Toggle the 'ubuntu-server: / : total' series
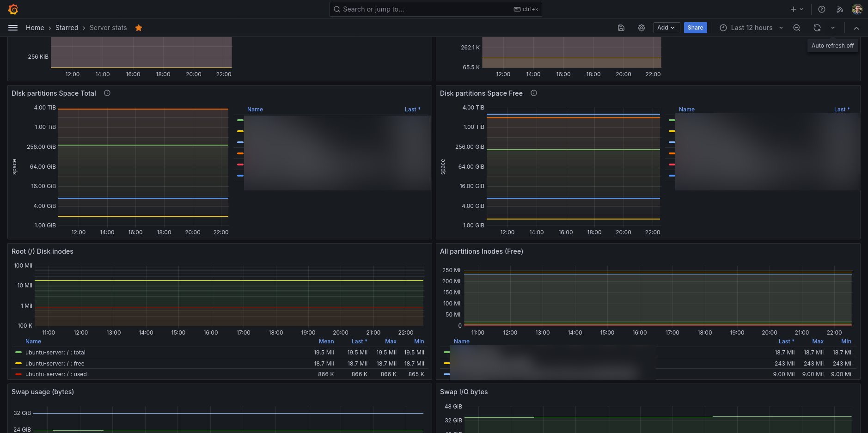Image resolution: width=868 pixels, height=433 pixels. (x=55, y=353)
